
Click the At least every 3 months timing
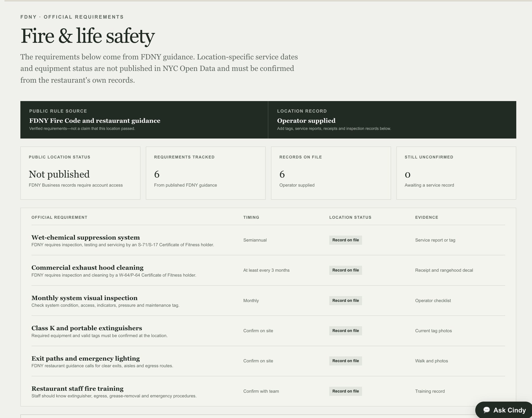266,270
